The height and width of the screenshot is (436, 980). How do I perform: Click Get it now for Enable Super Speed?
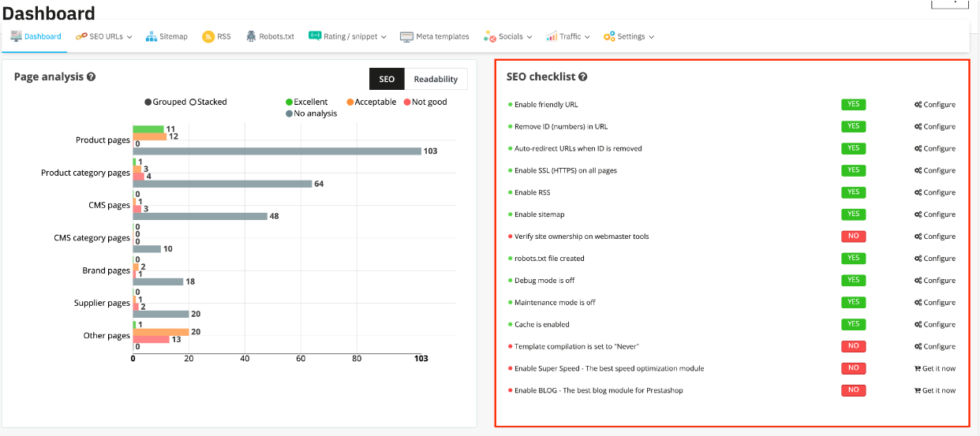pos(935,368)
